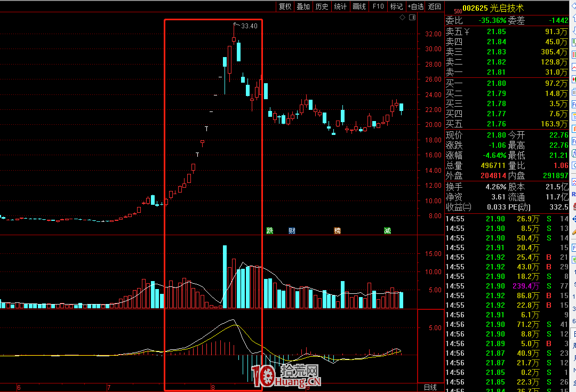Select the 卖四 ask row at 21.84
The height and width of the screenshot is (392, 576).
(507, 42)
